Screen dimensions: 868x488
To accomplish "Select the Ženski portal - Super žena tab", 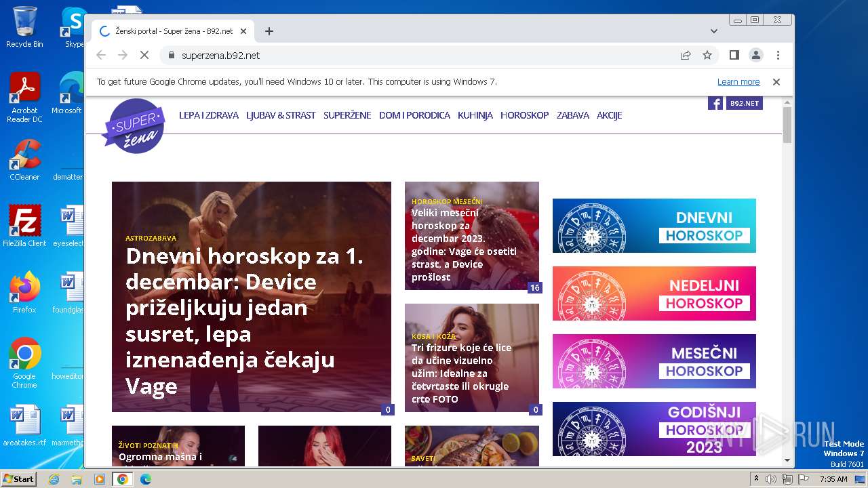I will click(173, 31).
